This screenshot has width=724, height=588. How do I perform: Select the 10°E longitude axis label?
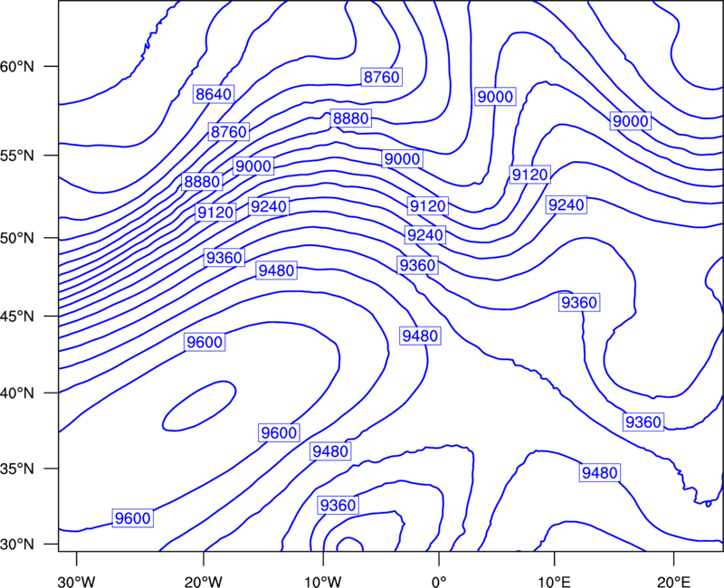pos(554,582)
